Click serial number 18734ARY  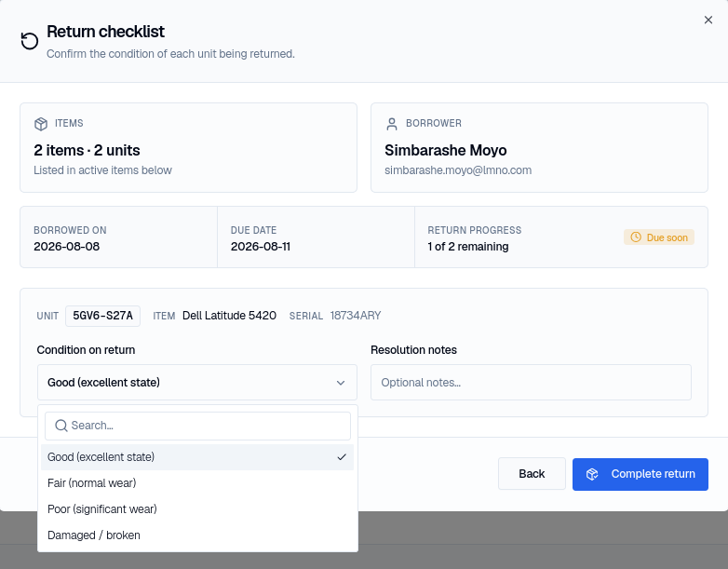tap(356, 316)
